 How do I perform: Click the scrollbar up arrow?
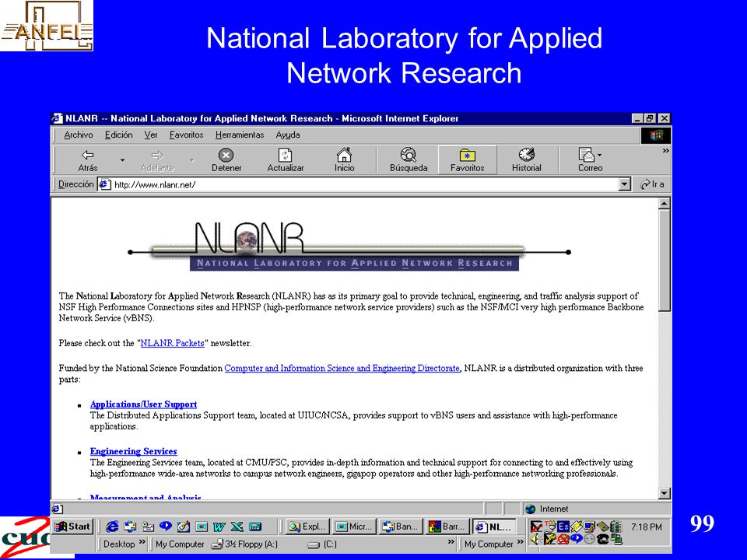pos(664,204)
